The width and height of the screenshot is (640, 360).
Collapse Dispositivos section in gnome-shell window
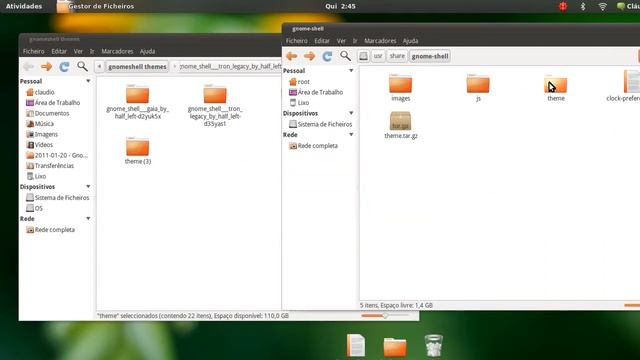[x=351, y=113]
